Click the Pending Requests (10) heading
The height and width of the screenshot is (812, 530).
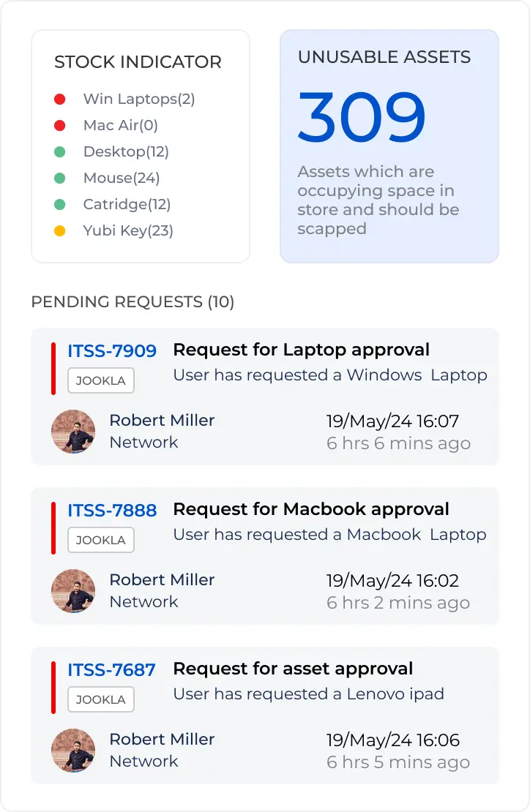(x=132, y=302)
